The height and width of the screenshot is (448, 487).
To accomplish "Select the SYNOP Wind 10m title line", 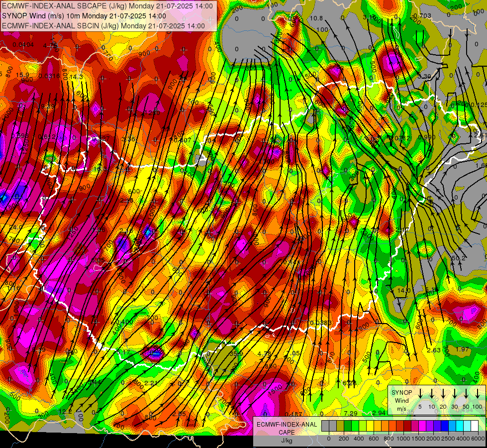I will pos(84,16).
